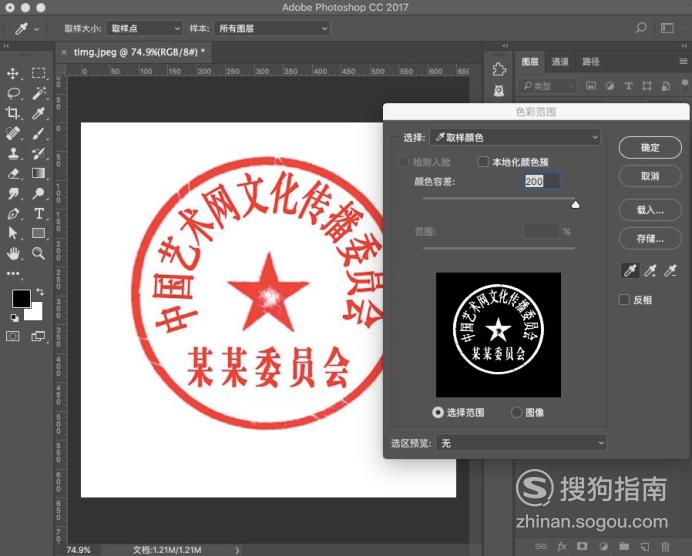692x556 pixels.
Task: Click the 确定 button
Action: (650, 147)
